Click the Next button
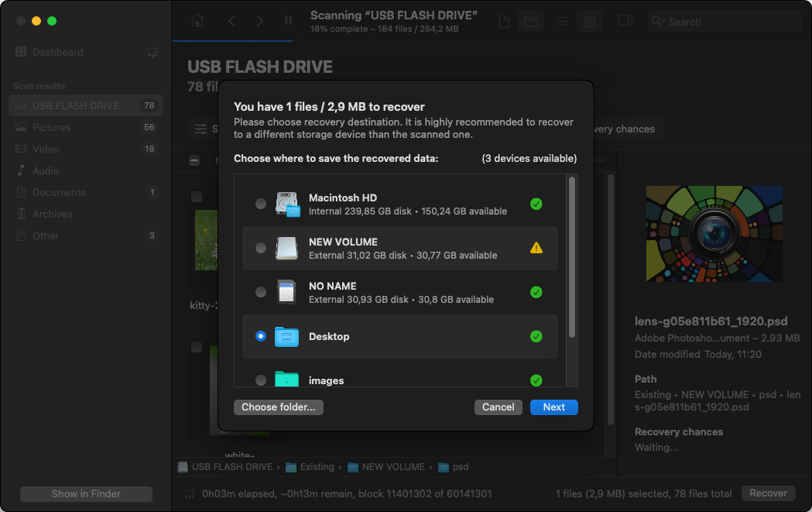Screen dimensions: 812x512 [554, 407]
